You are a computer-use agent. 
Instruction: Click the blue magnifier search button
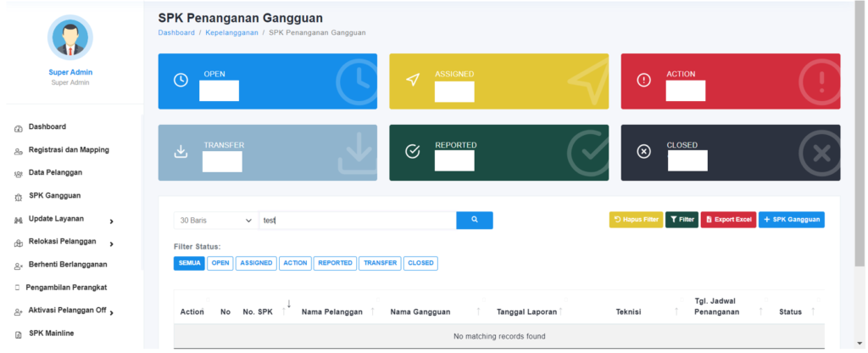(475, 220)
